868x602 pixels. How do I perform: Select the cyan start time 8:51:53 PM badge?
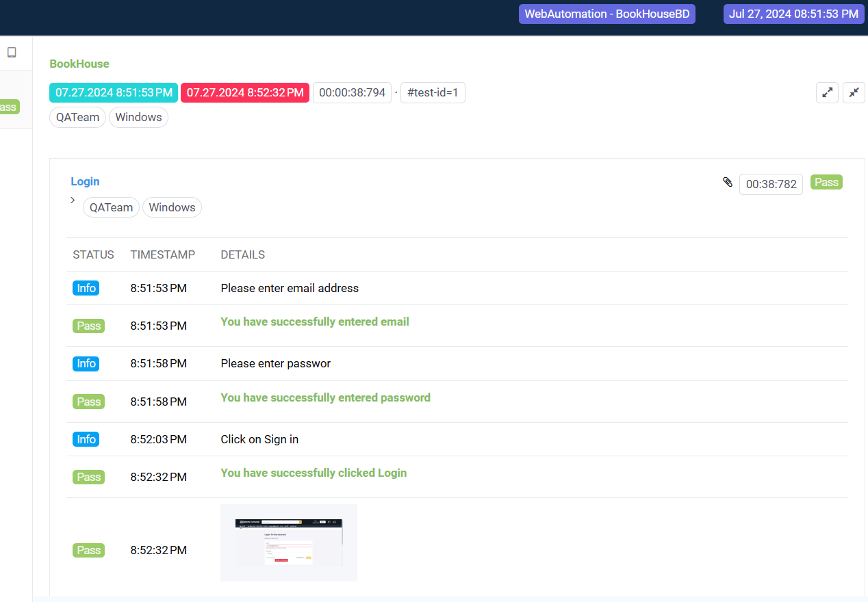tap(114, 92)
